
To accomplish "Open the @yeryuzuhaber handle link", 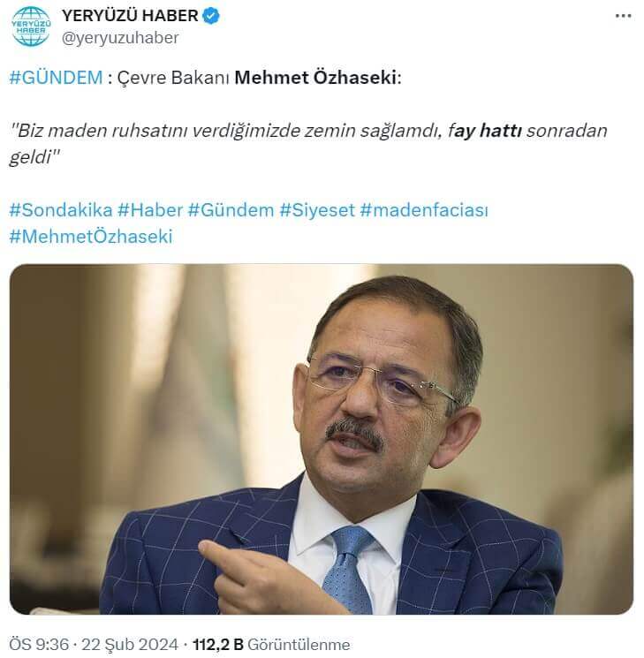I will pos(120,38).
